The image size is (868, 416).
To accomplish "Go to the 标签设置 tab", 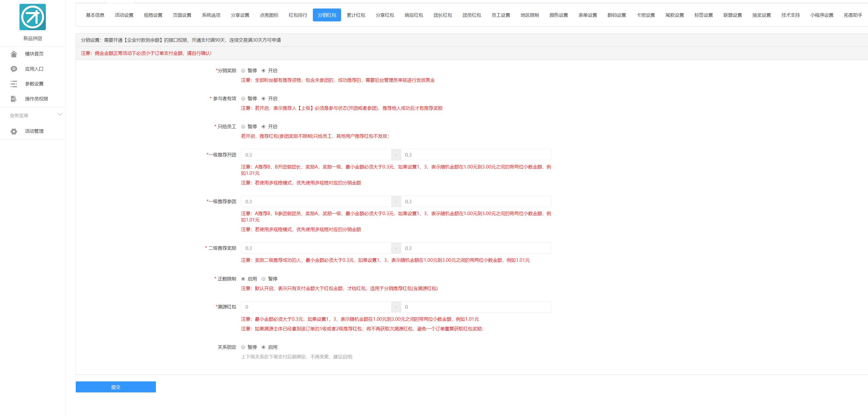I will click(704, 15).
